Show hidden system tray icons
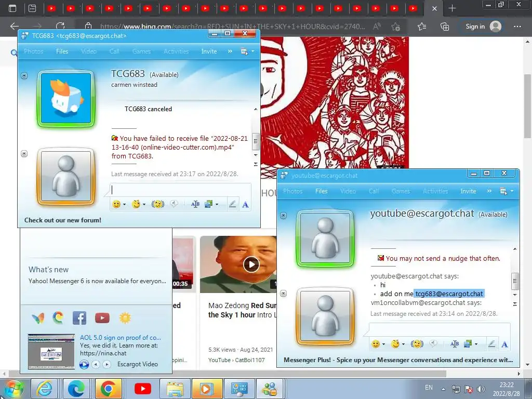The height and width of the screenshot is (399, 532). 443,389
